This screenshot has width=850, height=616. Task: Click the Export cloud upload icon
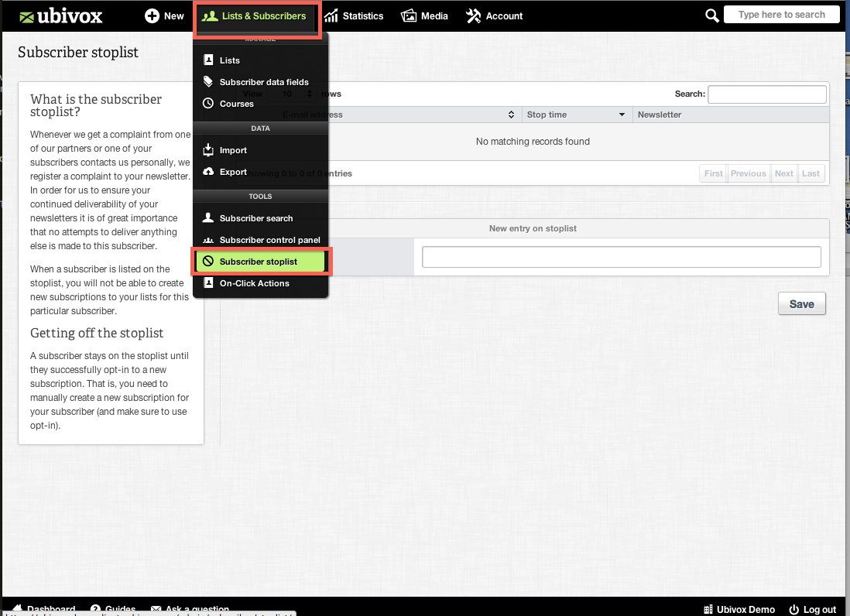coord(208,171)
